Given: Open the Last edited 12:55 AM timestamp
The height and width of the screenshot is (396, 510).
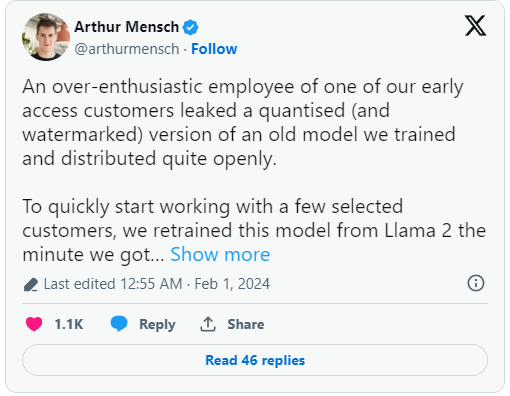Looking at the screenshot, I should tap(113, 284).
